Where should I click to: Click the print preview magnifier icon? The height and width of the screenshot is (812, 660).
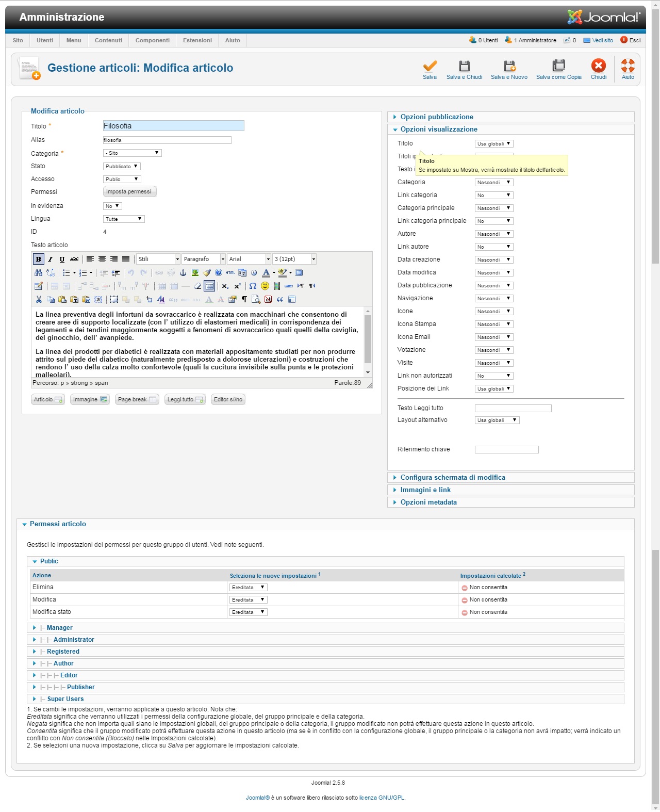point(256,299)
